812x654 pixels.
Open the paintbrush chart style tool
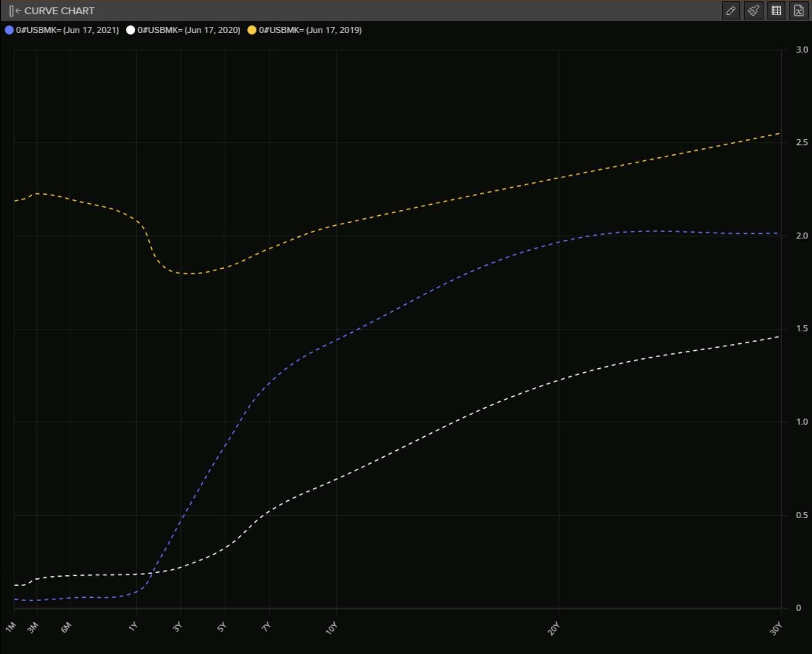tap(753, 11)
